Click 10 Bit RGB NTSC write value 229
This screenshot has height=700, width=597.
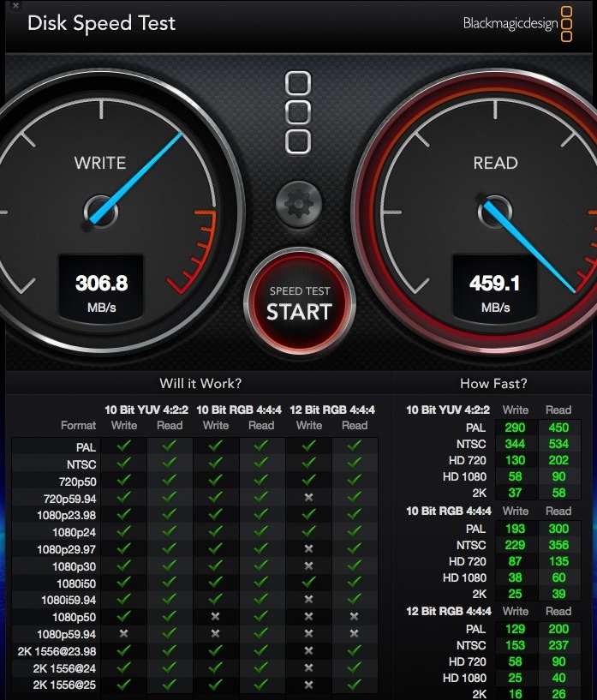(x=515, y=545)
